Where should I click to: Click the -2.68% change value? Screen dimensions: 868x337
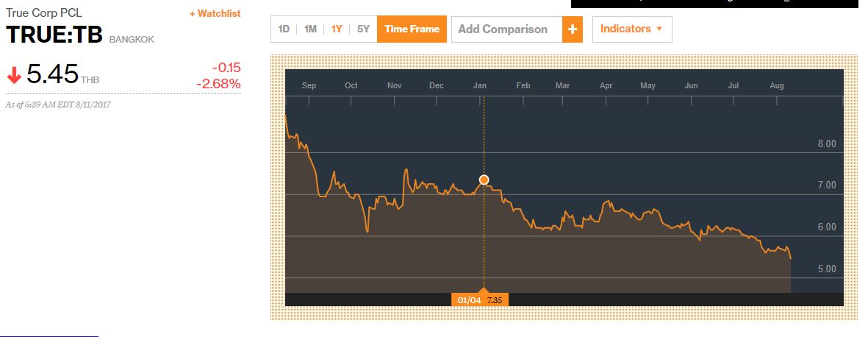tap(218, 84)
